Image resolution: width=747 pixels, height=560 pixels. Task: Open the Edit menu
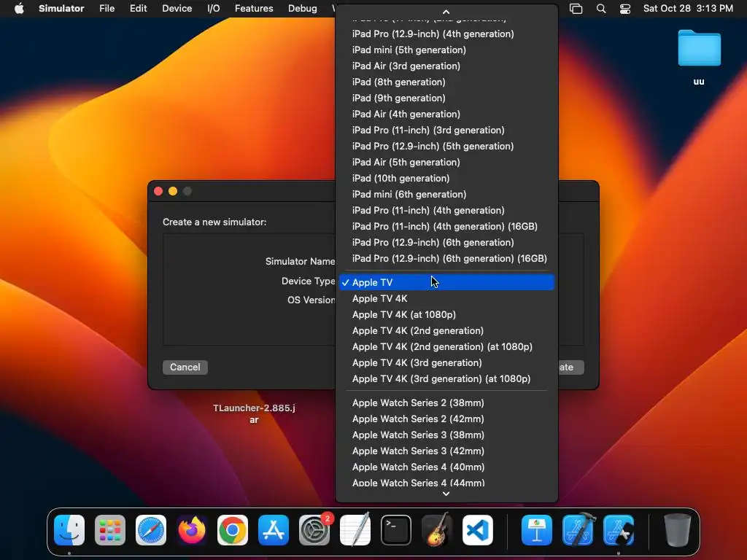point(138,9)
